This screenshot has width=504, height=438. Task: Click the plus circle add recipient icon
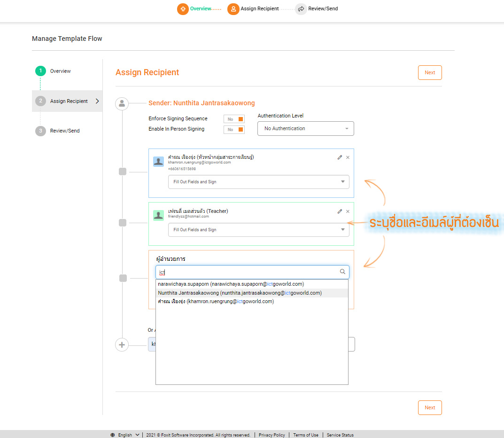pyautogui.click(x=122, y=345)
